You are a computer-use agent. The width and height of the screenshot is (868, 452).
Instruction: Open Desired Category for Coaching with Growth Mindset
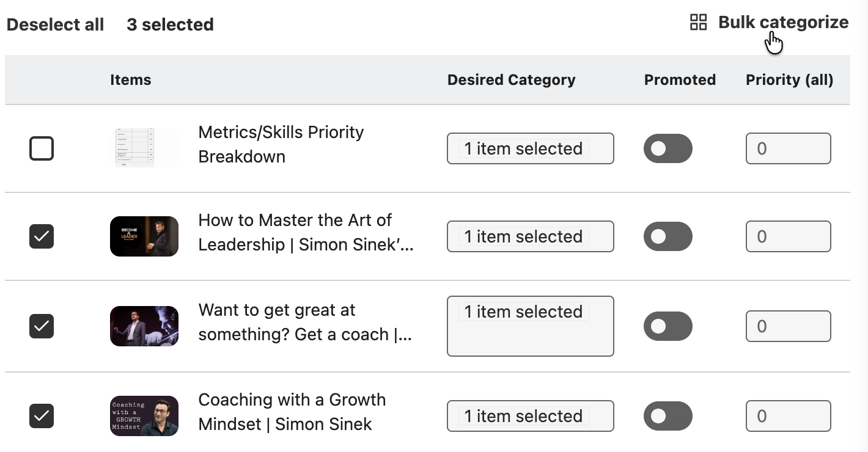[530, 416]
